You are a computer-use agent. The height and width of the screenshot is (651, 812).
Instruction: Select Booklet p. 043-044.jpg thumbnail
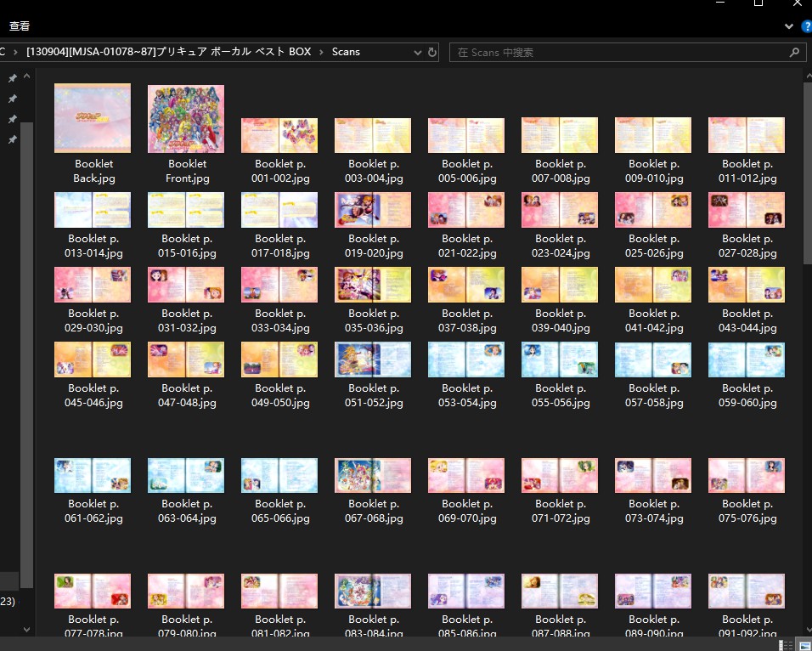pyautogui.click(x=747, y=285)
